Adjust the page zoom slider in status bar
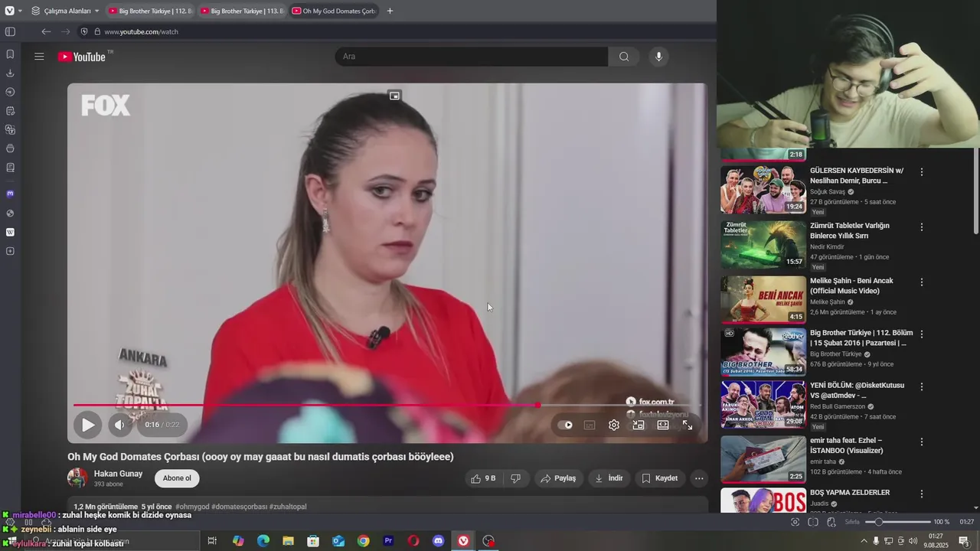980x551 pixels. (x=897, y=522)
